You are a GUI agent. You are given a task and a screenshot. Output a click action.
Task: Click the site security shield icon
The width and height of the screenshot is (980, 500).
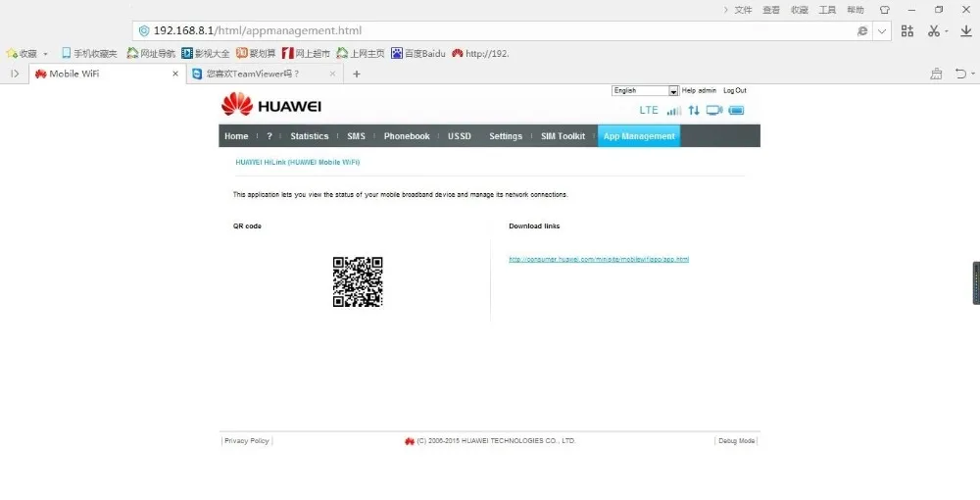(x=144, y=30)
